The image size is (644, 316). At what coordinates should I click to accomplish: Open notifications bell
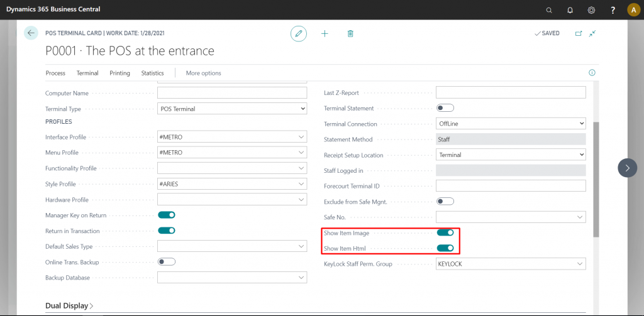570,10
